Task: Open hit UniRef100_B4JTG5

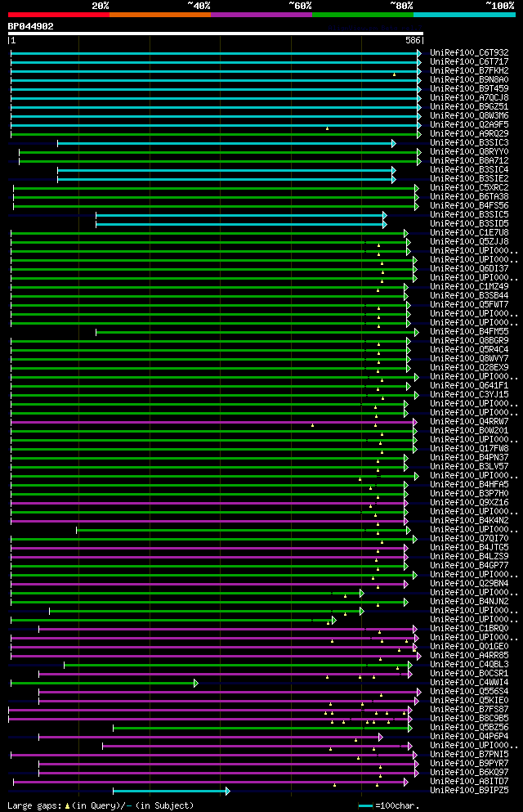Action: (469, 547)
